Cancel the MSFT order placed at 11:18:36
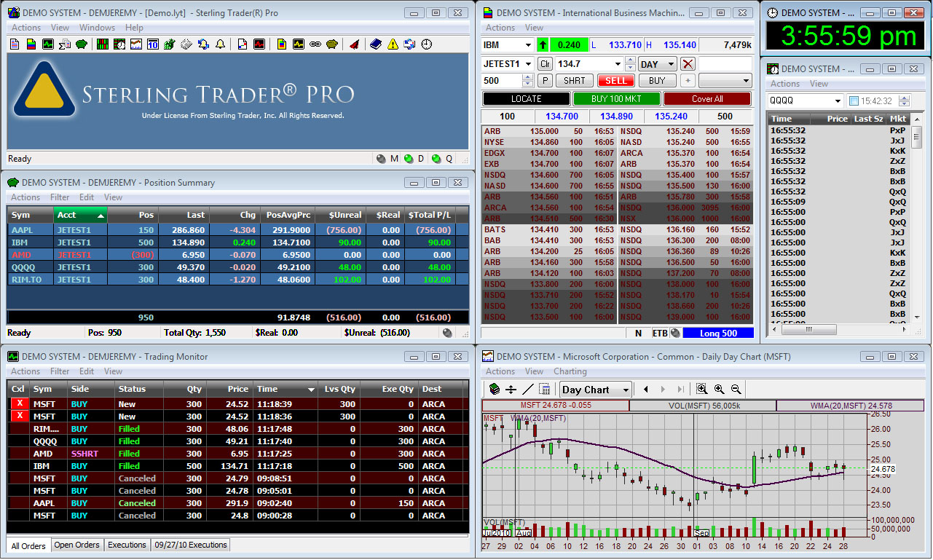933x560 pixels. click(20, 416)
